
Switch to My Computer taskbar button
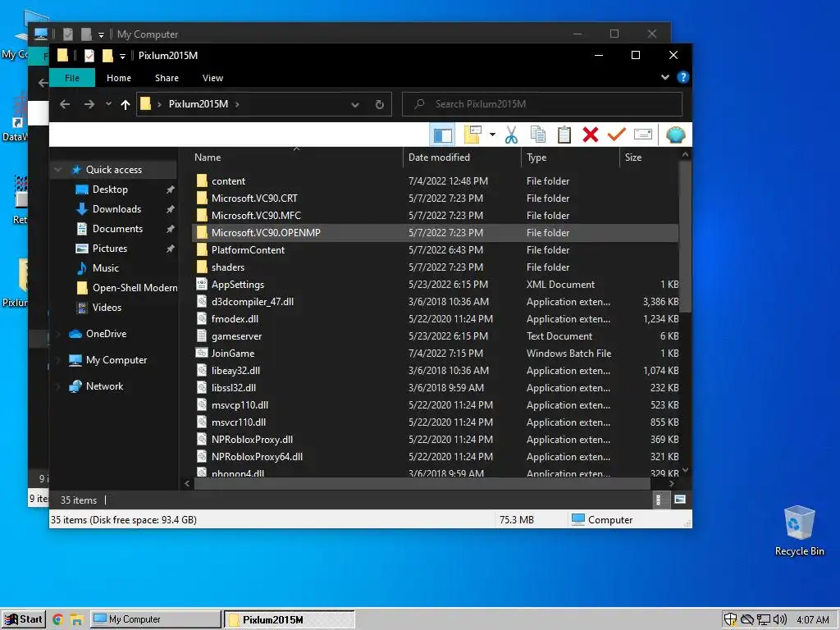[155, 619]
